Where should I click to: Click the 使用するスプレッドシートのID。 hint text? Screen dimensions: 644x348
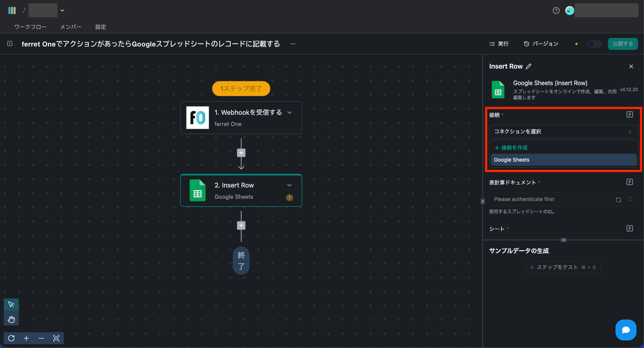[522, 212]
